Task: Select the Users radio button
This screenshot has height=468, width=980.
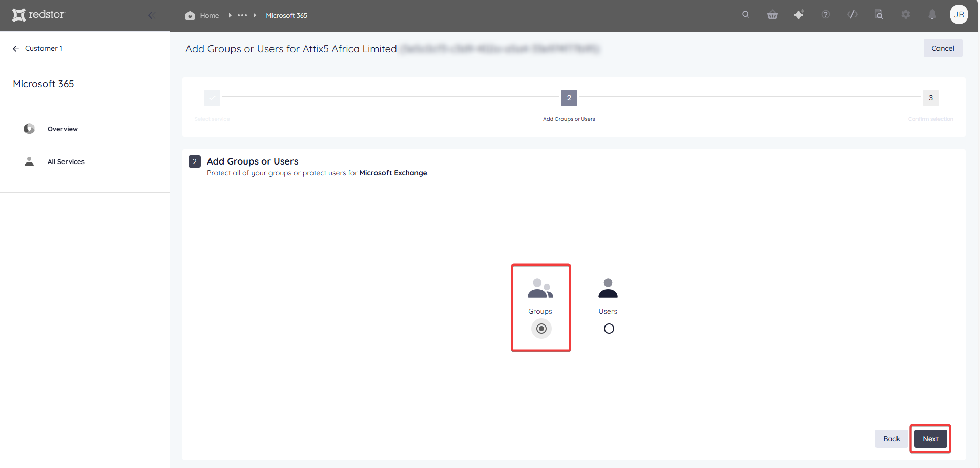Action: click(x=609, y=329)
